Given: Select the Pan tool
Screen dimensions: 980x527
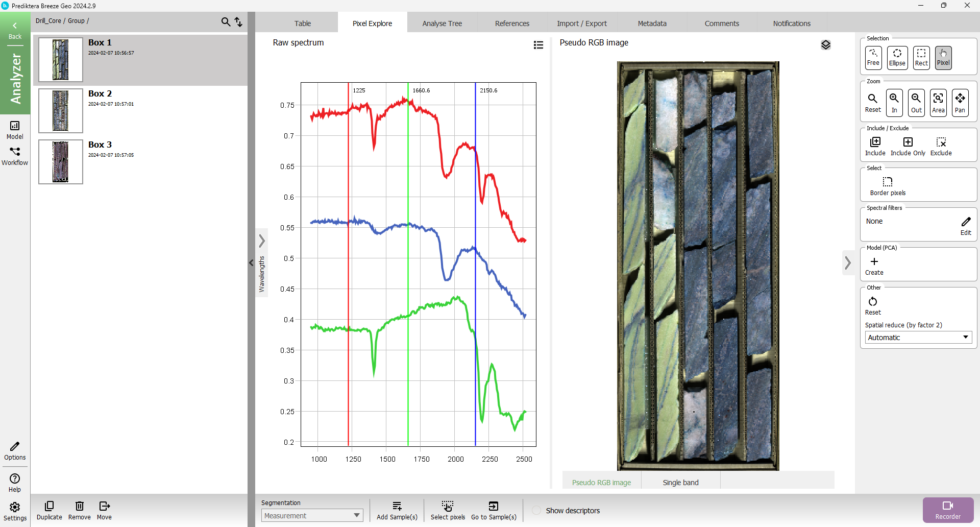Looking at the screenshot, I should [960, 103].
